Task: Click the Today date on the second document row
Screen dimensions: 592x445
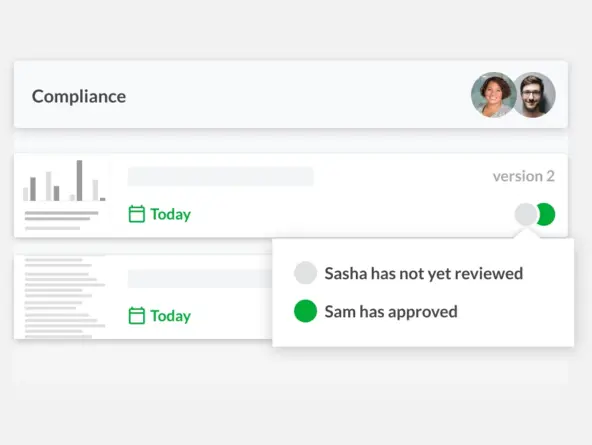Action: click(171, 316)
